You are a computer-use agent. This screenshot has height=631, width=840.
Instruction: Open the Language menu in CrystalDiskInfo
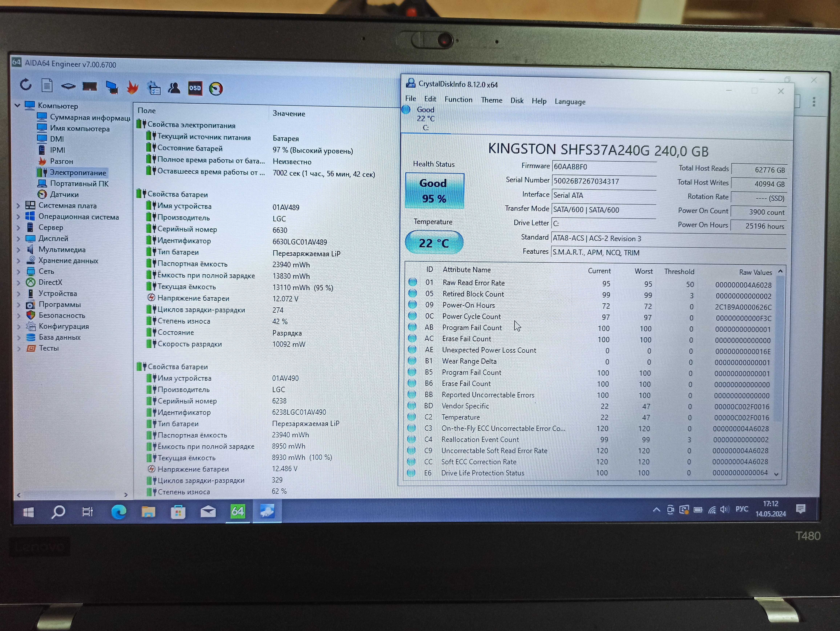click(x=570, y=101)
